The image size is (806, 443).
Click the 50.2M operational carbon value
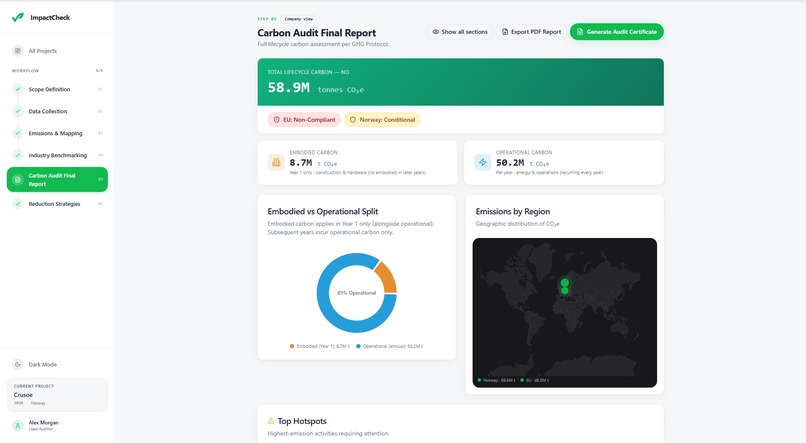click(x=510, y=163)
